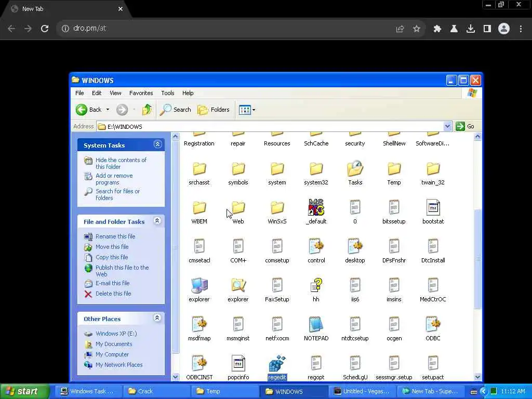Open the Favorites menu

[x=141, y=93]
